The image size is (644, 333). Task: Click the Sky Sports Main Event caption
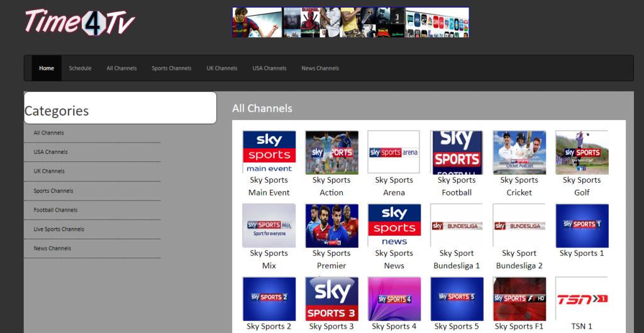coord(269,186)
